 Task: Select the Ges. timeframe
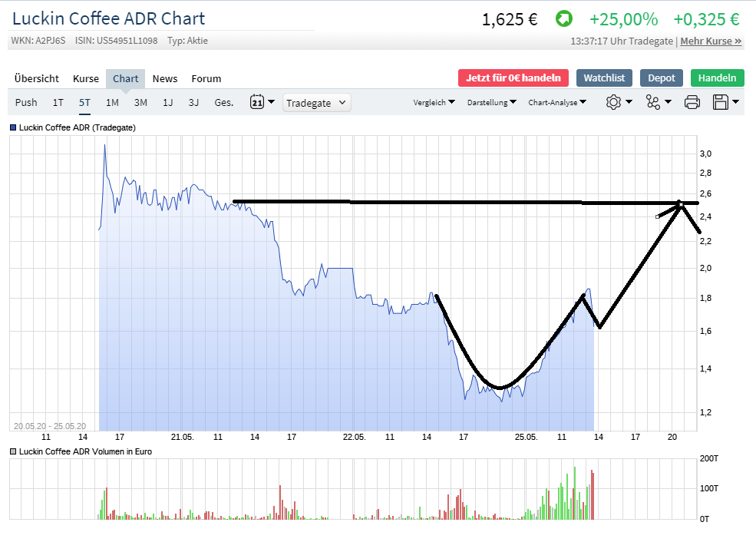click(223, 102)
